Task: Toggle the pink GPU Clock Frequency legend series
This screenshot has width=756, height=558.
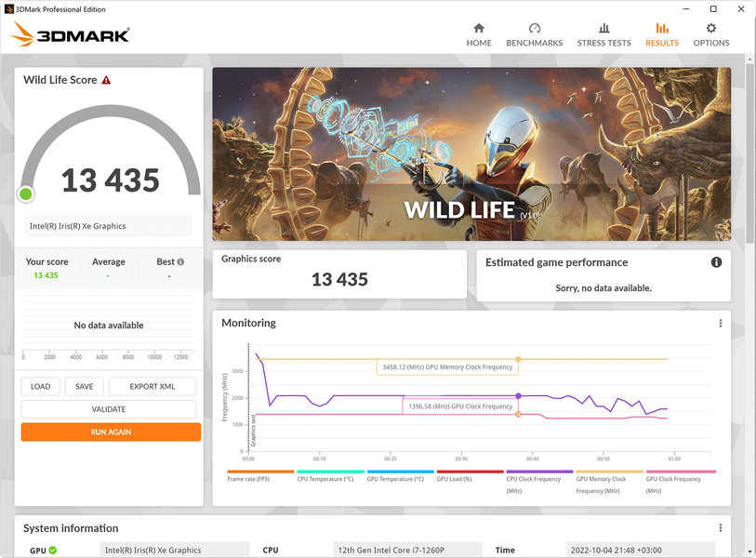Action: coord(681,482)
